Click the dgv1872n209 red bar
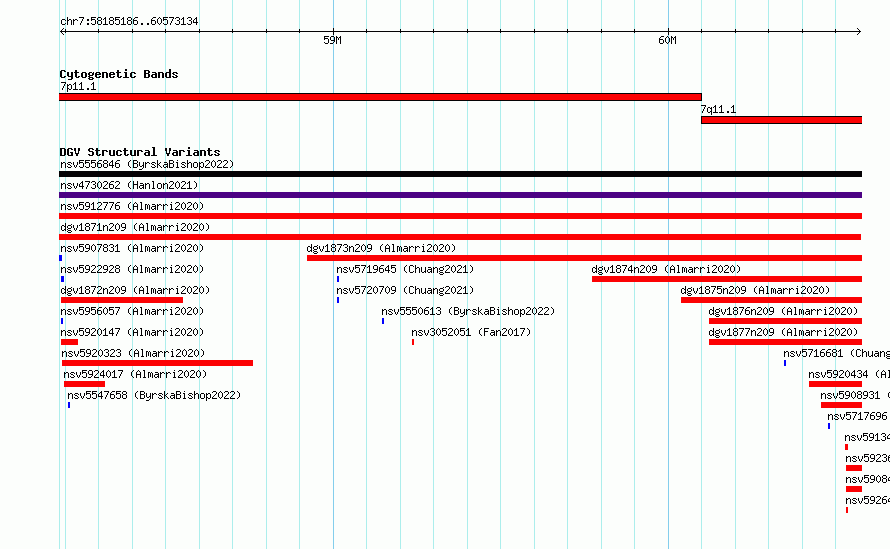890x549 pixels. coord(122,300)
